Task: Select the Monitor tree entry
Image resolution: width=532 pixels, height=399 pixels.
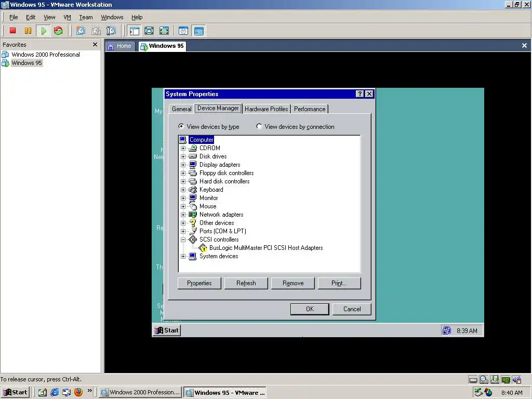Action: (208, 198)
